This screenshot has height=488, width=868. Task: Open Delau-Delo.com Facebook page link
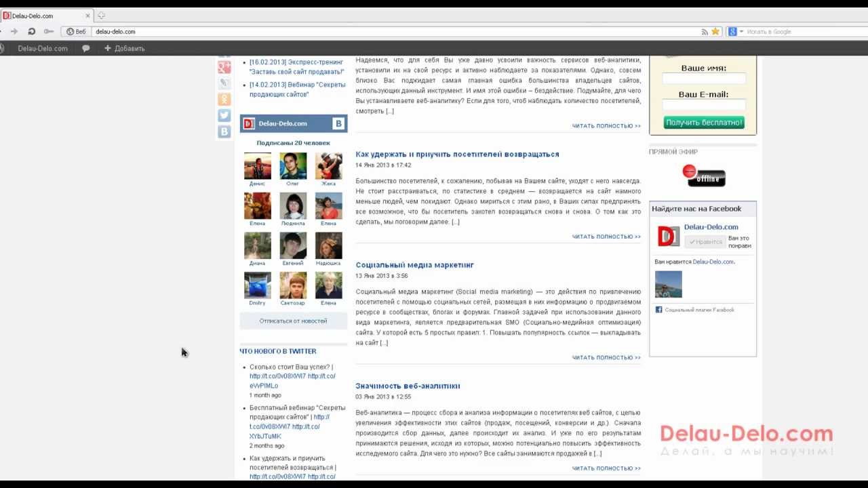[711, 227]
